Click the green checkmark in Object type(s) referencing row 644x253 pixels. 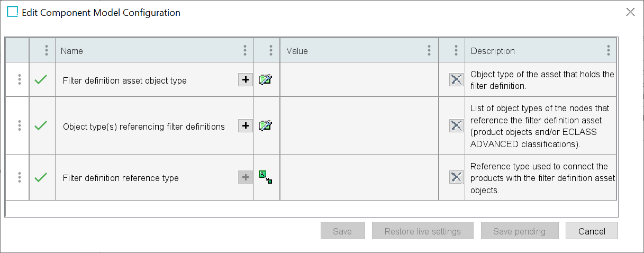coord(41,125)
